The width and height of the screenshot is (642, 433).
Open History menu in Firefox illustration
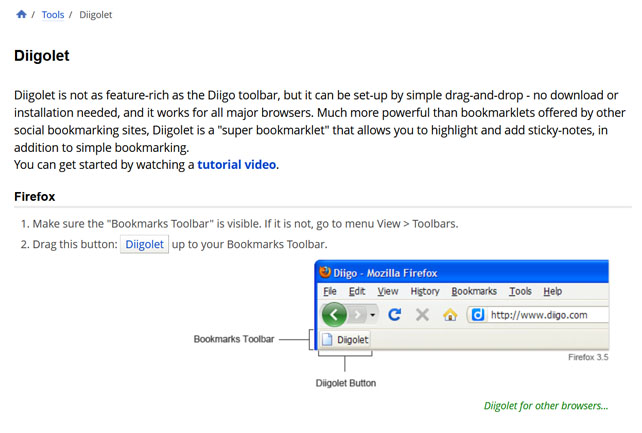coord(425,291)
